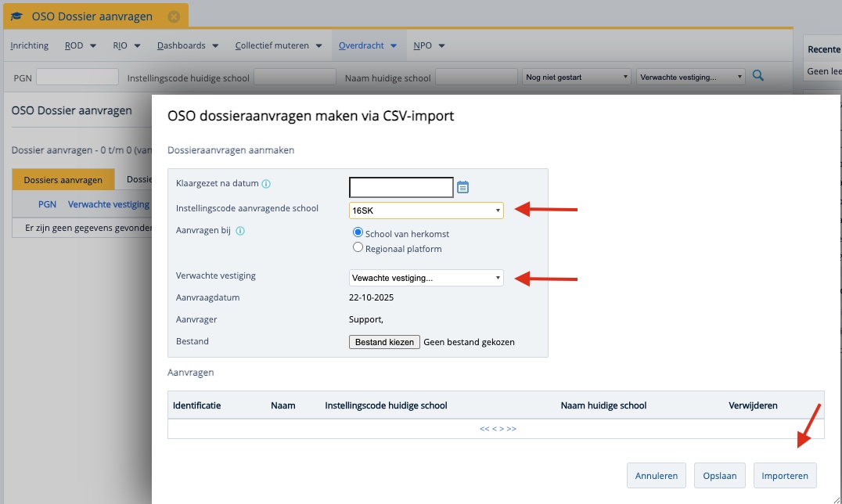Click info icon next to Klaargezet na datum
This screenshot has height=504, width=842.
pos(266,184)
